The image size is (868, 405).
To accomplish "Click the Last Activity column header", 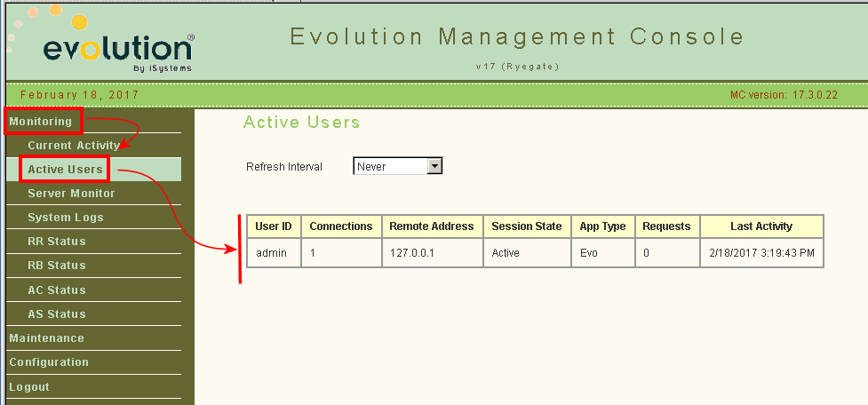I will (761, 226).
